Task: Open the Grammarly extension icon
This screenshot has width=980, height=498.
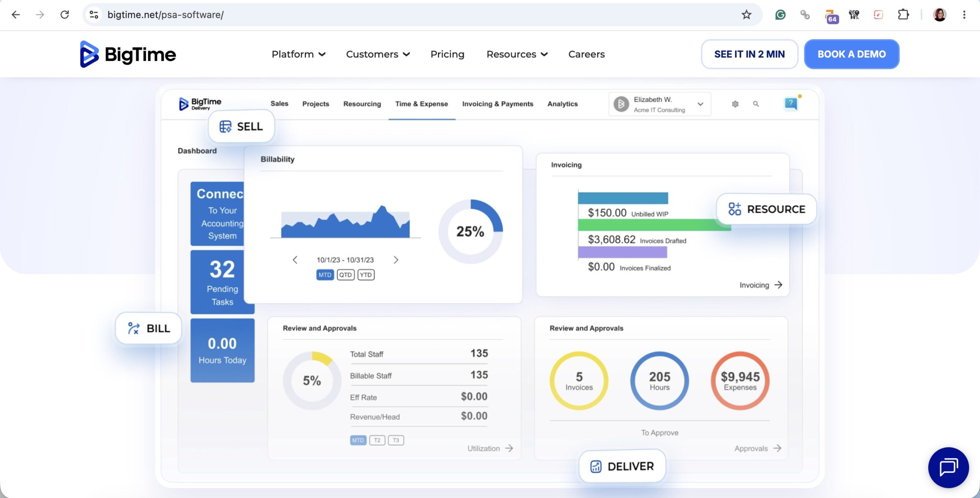Action: coord(780,15)
